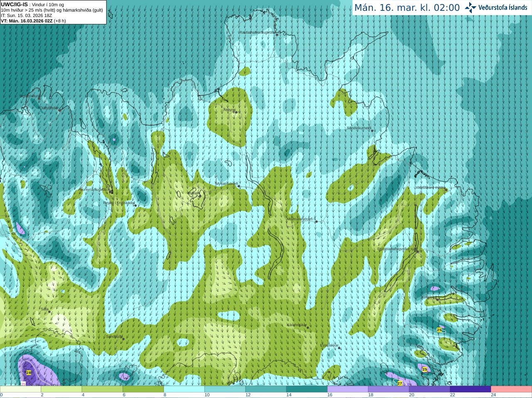532x398 pixels.
Task: Click the Vatnsskarð eystra station dot
Action: 446,190
